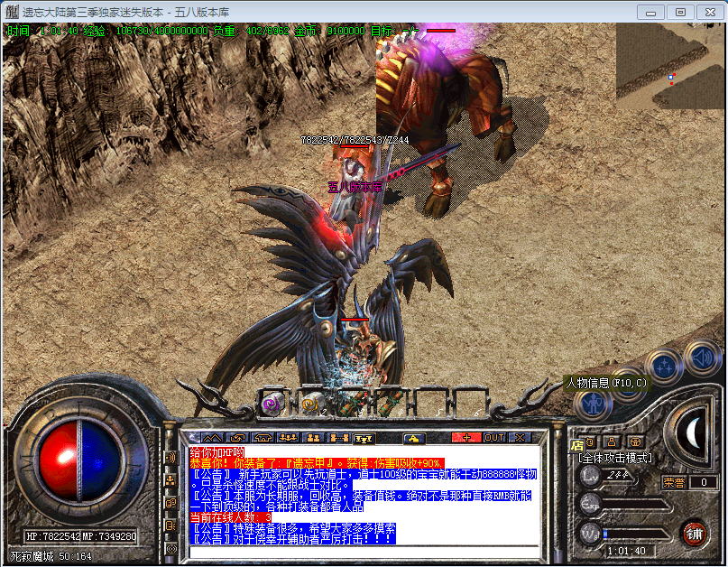Screen dimensions: 728x567
Task: Use the purple spiral stone in quick slot 1
Action: [272, 403]
